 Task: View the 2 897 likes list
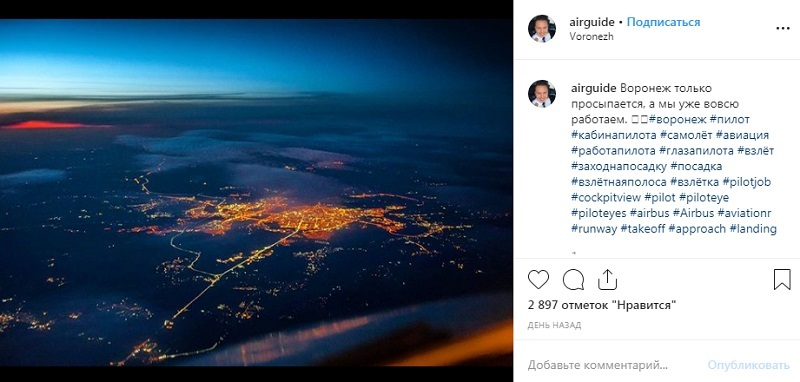tap(602, 305)
